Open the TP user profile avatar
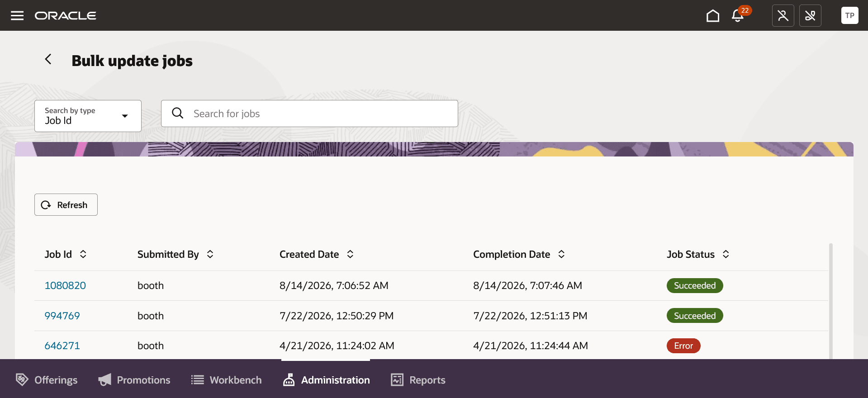 (849, 15)
